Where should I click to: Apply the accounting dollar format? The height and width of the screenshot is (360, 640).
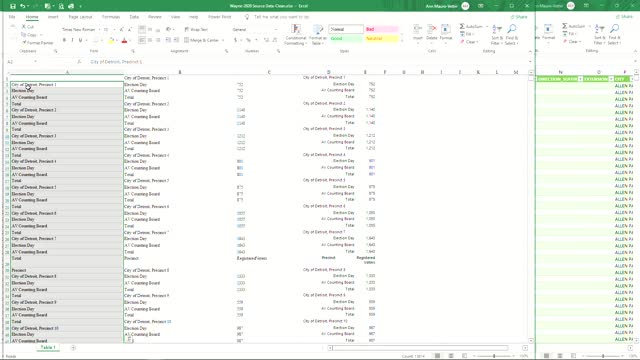click(236, 40)
